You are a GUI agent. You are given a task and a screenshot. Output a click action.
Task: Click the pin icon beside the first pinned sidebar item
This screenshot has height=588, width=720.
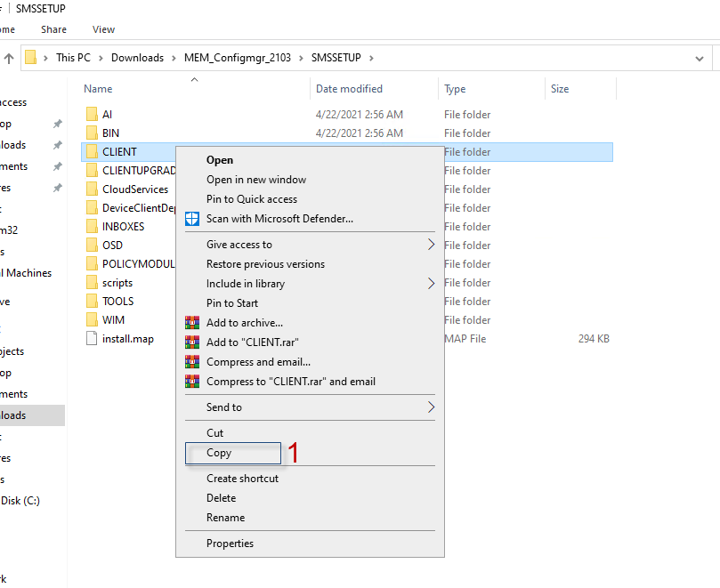[57, 124]
